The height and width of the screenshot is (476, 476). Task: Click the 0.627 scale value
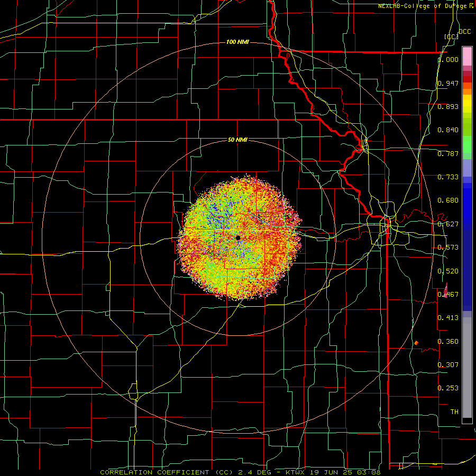click(448, 224)
